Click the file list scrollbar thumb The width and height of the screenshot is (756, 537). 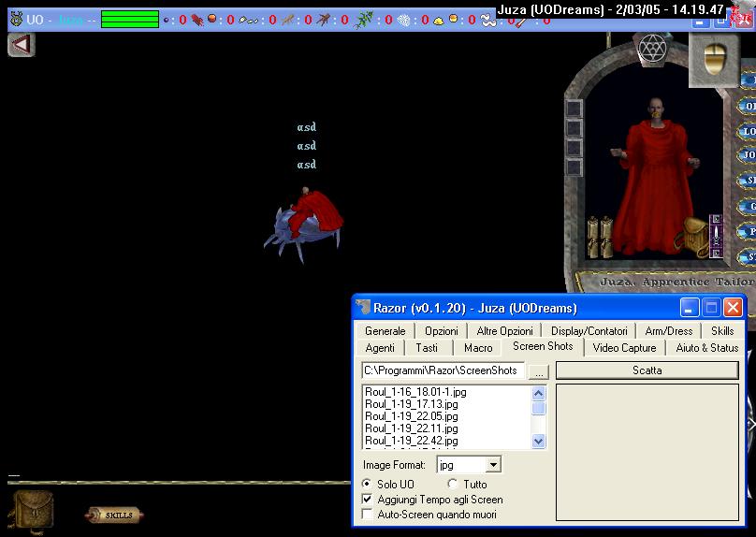coord(539,408)
